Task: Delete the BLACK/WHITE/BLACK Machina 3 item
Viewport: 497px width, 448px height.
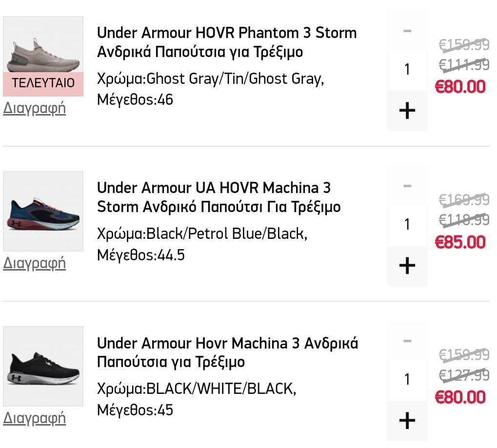Action: click(34, 418)
